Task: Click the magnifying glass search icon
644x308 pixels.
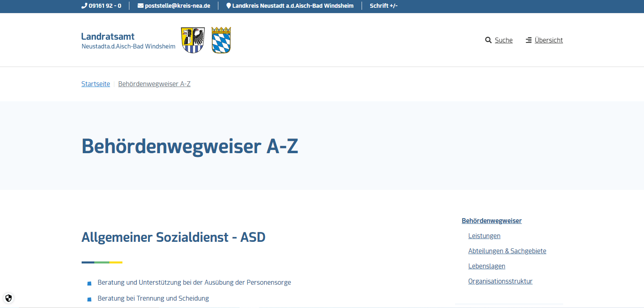Action: 488,40
